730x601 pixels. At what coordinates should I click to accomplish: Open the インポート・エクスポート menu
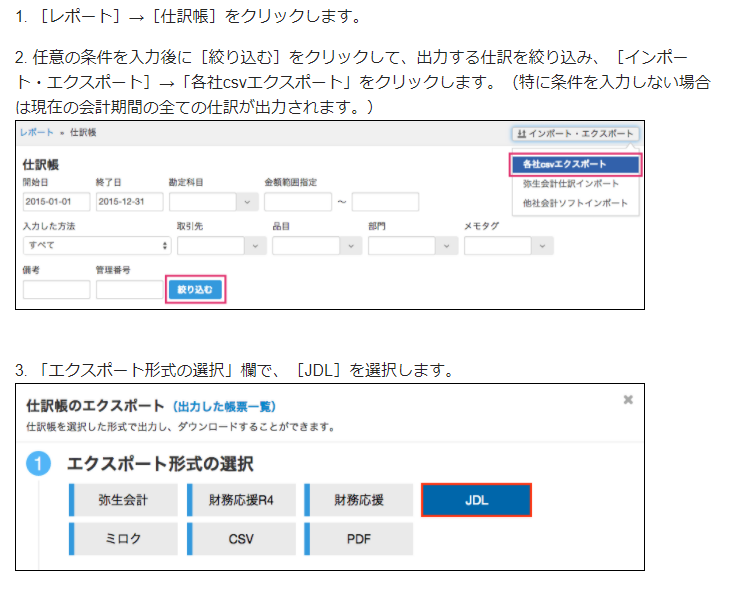(x=575, y=133)
